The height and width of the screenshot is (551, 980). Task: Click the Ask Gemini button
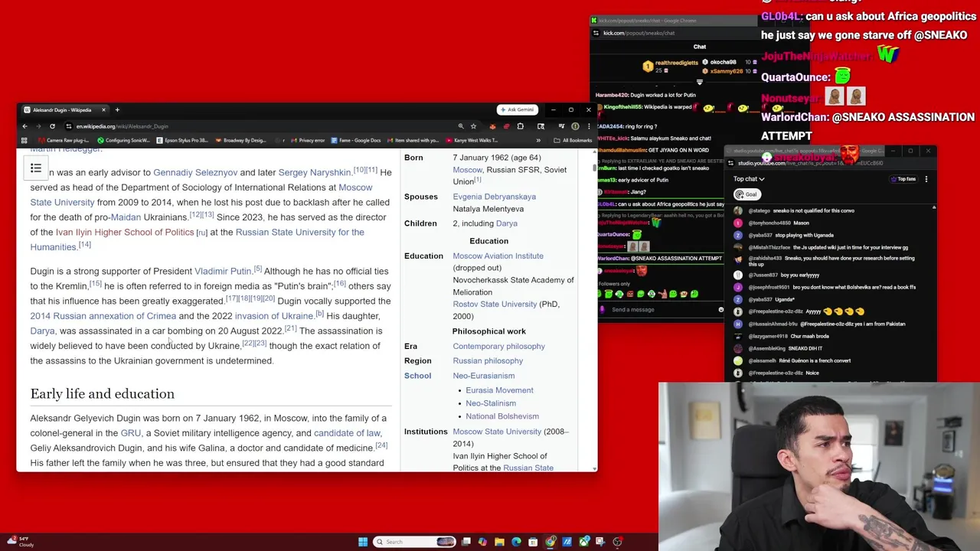tap(518, 109)
